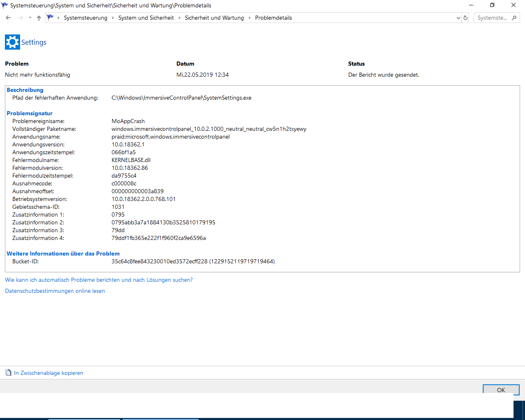The image size is (525, 420).
Task: Open address bar history dropdown
Action: pyautogui.click(x=458, y=18)
